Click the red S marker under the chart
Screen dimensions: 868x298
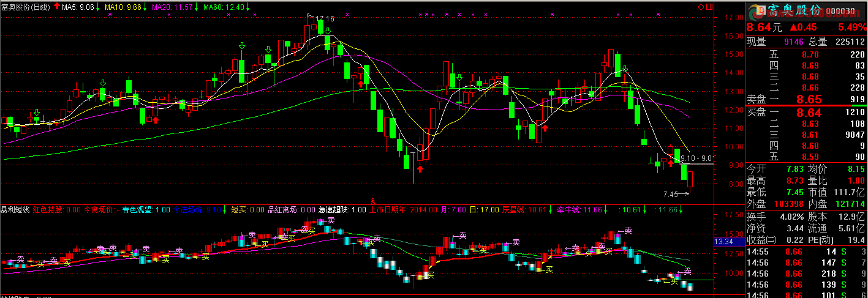pos(372,200)
